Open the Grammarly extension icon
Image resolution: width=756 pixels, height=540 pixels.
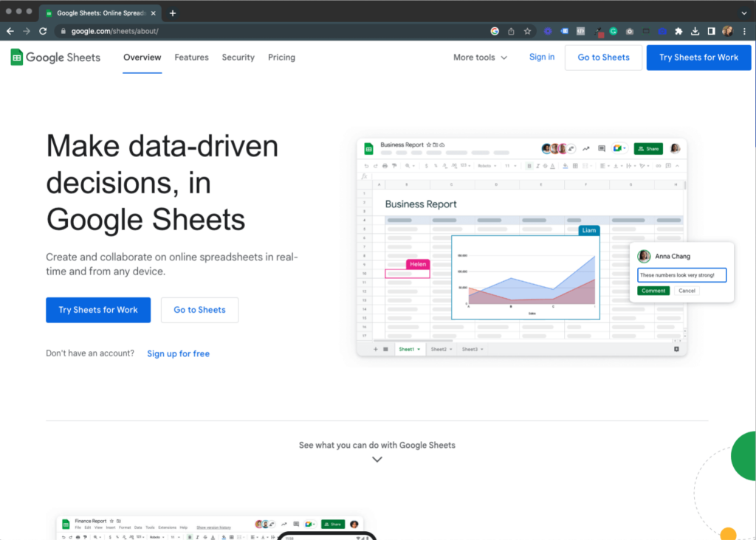[x=614, y=31]
